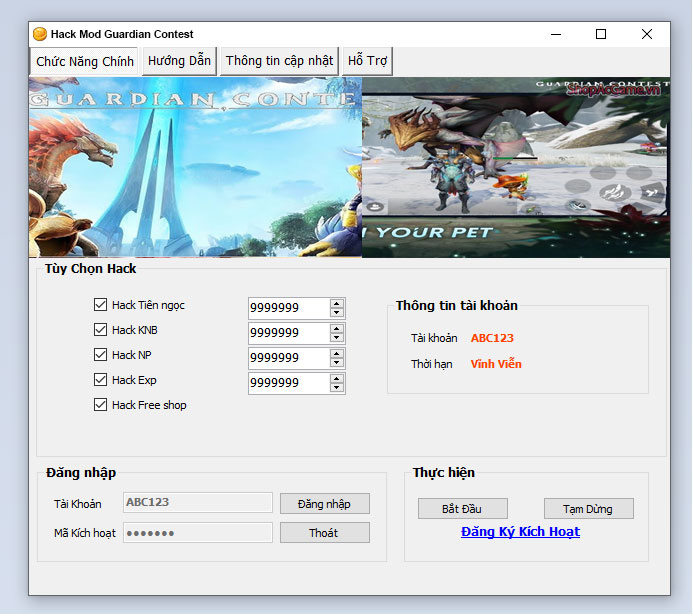Image resolution: width=693 pixels, height=616 pixels.
Task: Decrease the Hack Exp value with down arrow
Action: point(337,388)
